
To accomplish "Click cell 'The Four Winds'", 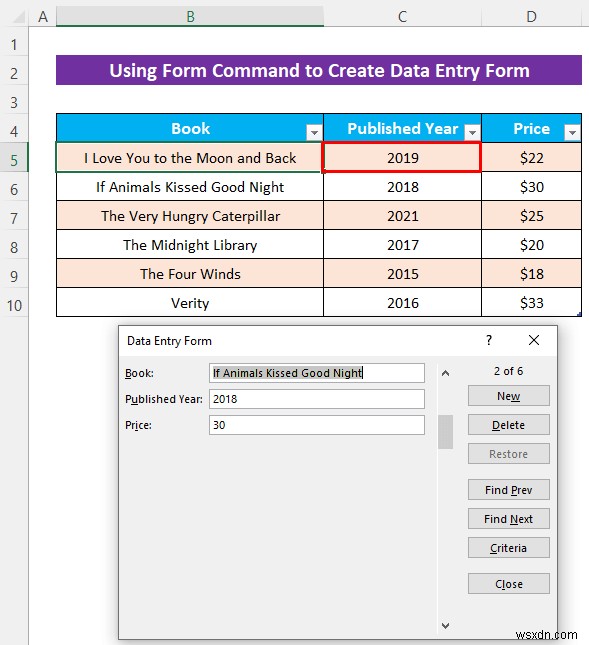I will point(190,274).
